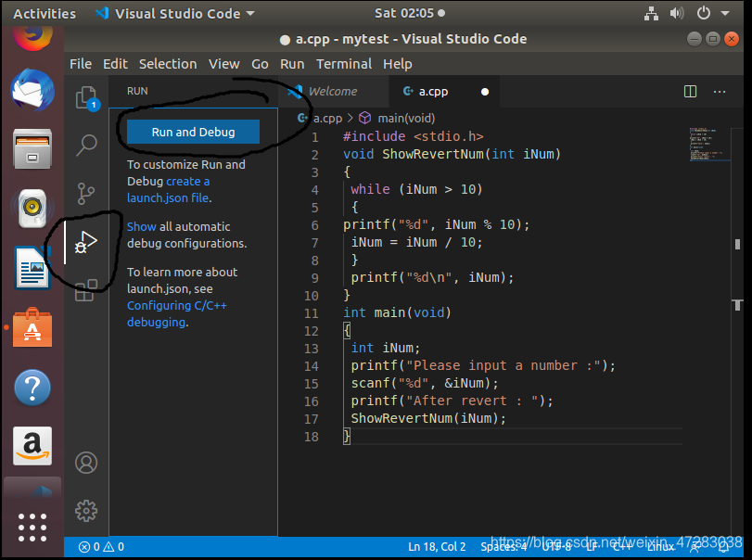The width and height of the screenshot is (752, 560).
Task: Open Configuring C/C++ debugging link
Action: coord(176,313)
